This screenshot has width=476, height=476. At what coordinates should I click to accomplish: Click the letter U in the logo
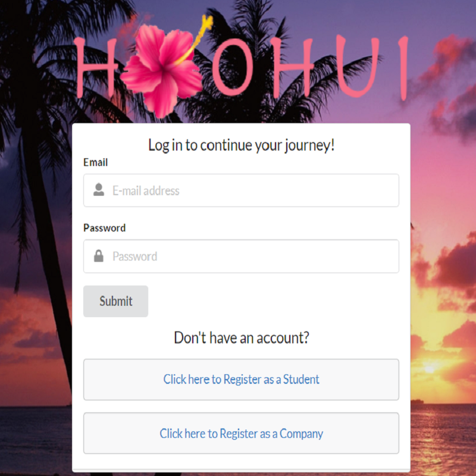[x=358, y=66]
